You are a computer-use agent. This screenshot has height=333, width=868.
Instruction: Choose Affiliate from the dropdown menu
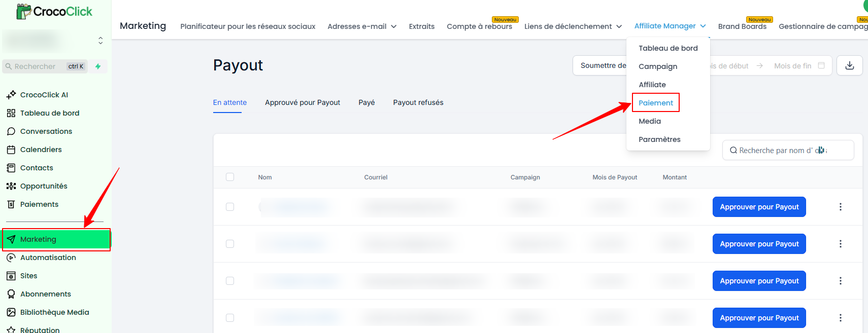[652, 85]
